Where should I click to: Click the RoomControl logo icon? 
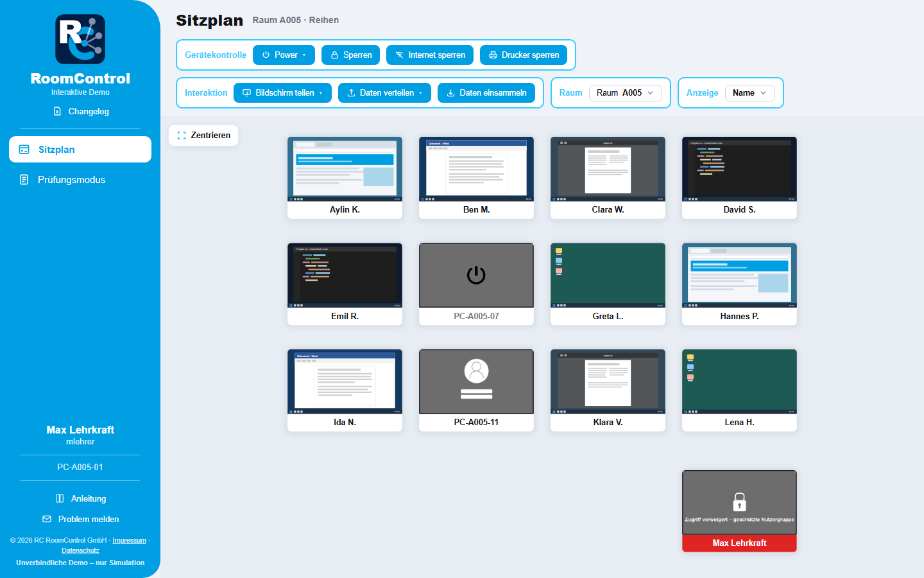[x=80, y=39]
